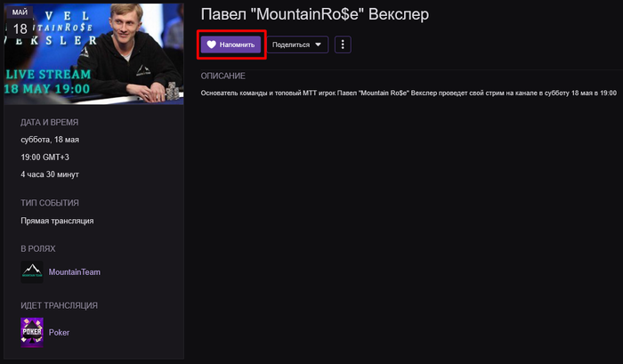Click the В РОЛЯХ section heading

(x=37, y=249)
